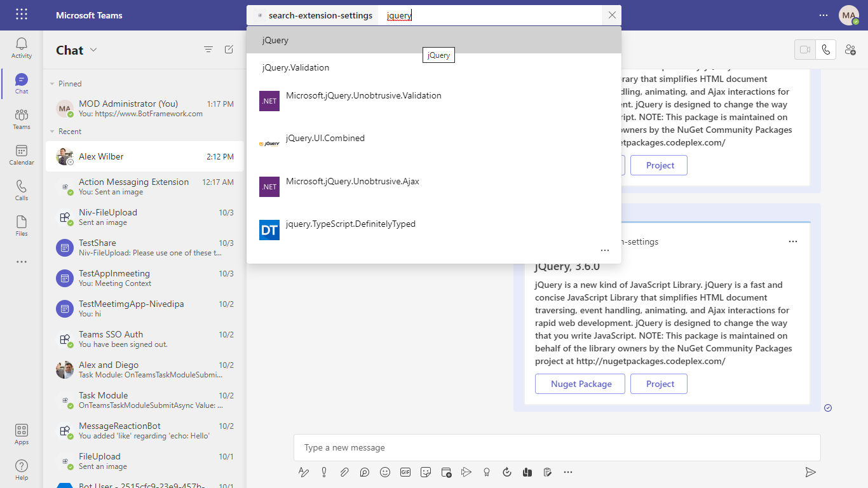Click into the jquery search field
Image resolution: width=868 pixels, height=488 pixels.
489,15
